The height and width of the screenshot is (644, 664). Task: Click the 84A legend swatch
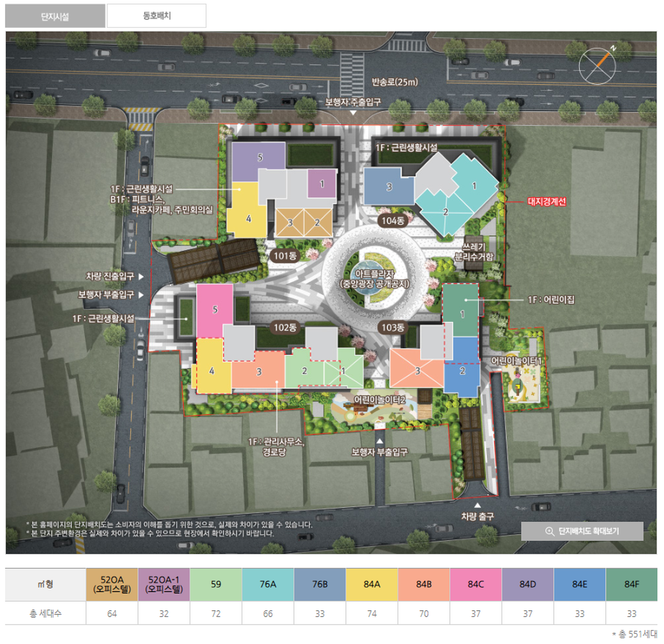click(x=372, y=585)
